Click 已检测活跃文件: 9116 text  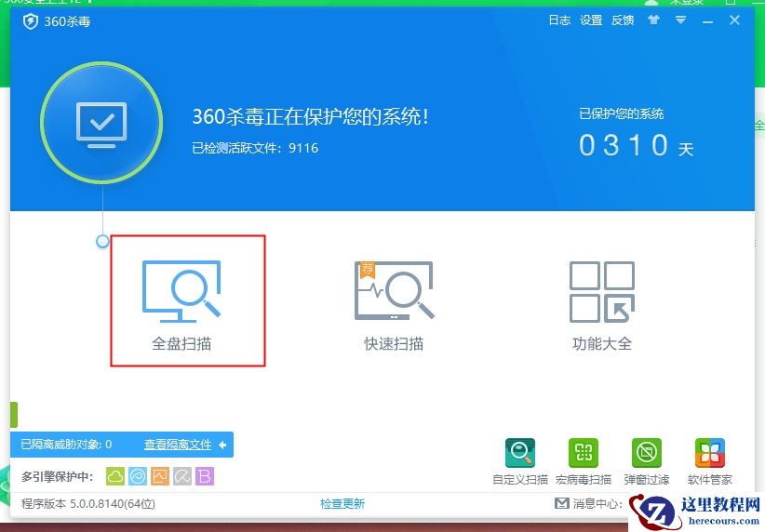point(255,148)
